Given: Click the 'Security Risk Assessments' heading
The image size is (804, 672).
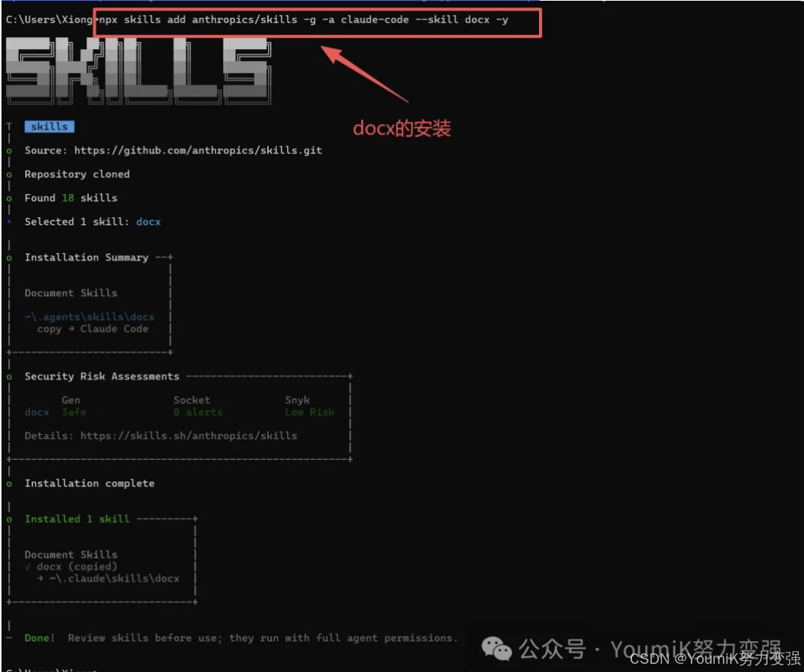Looking at the screenshot, I should tap(102, 377).
